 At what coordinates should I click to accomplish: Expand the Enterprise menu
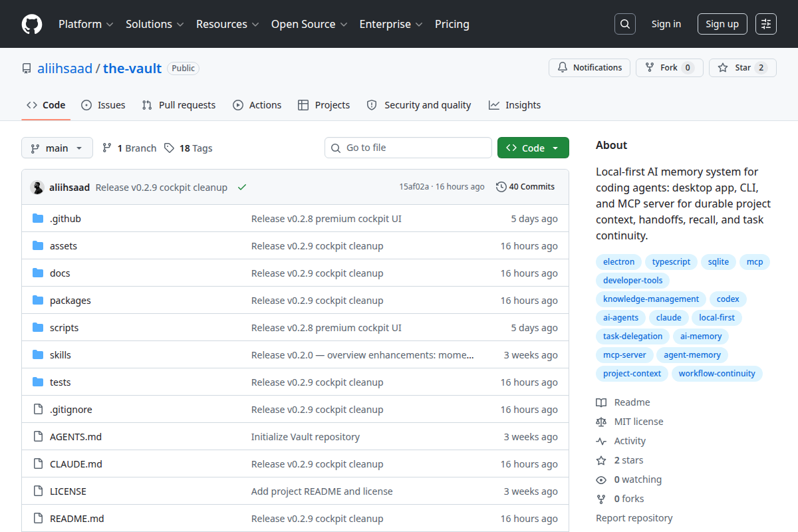click(x=391, y=24)
